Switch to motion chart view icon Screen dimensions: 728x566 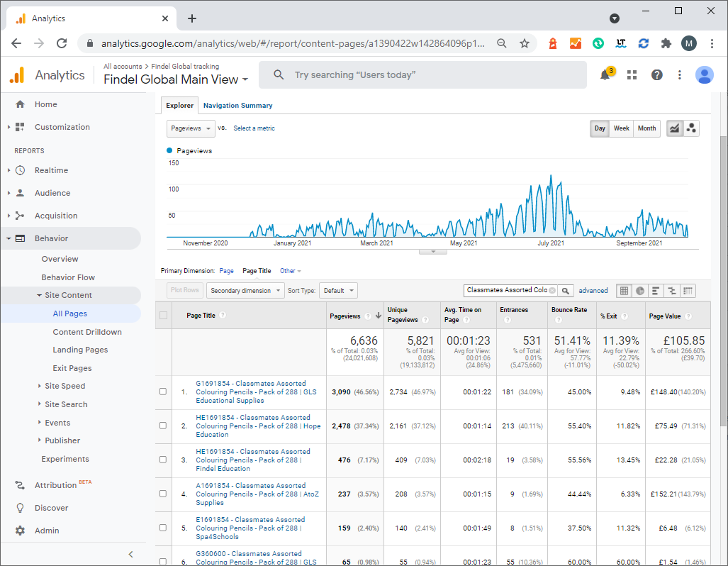coord(691,128)
